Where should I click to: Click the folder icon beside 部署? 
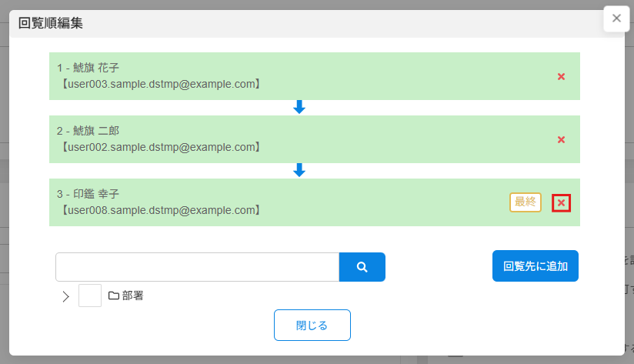tap(114, 296)
